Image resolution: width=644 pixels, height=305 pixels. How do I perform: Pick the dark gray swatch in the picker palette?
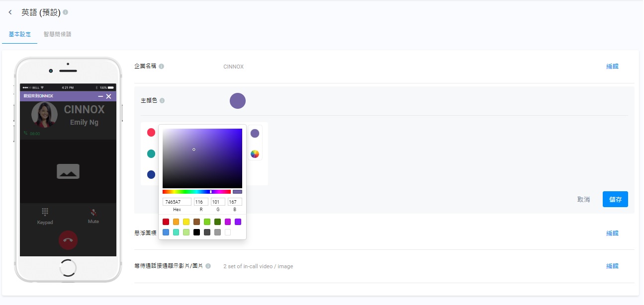(x=207, y=232)
